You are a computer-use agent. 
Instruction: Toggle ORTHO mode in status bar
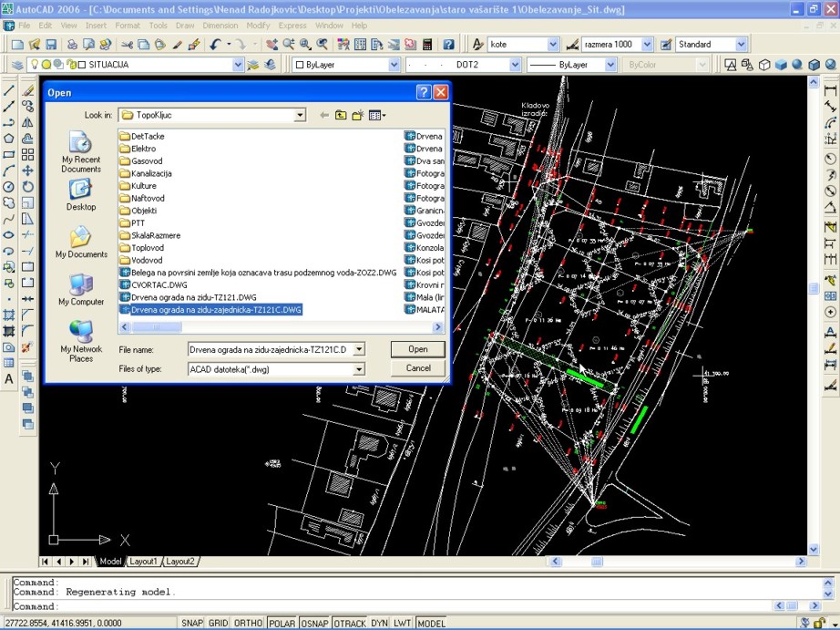coord(248,624)
